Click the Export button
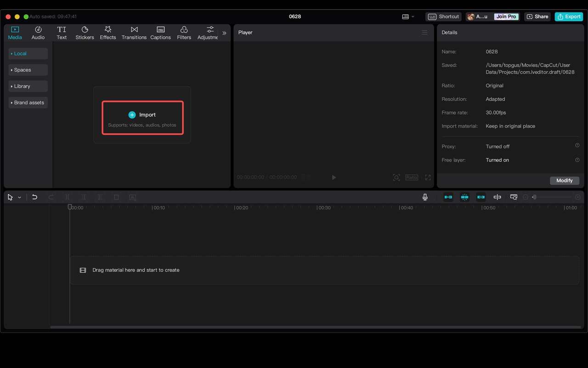The image size is (588, 368). coord(568,16)
